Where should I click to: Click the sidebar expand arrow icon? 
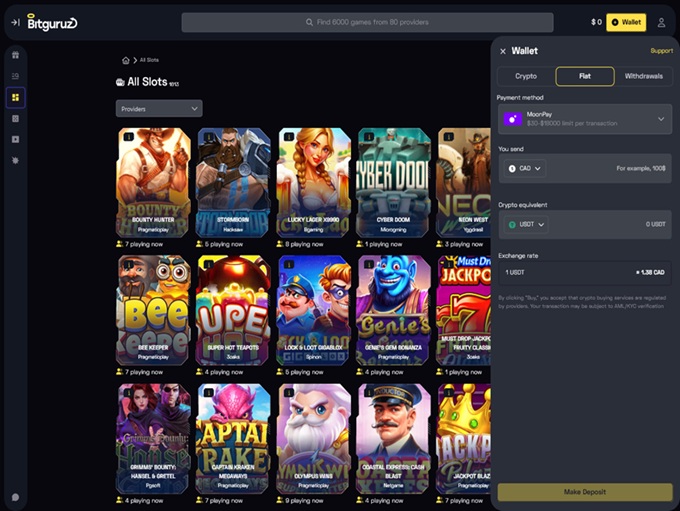[15, 22]
